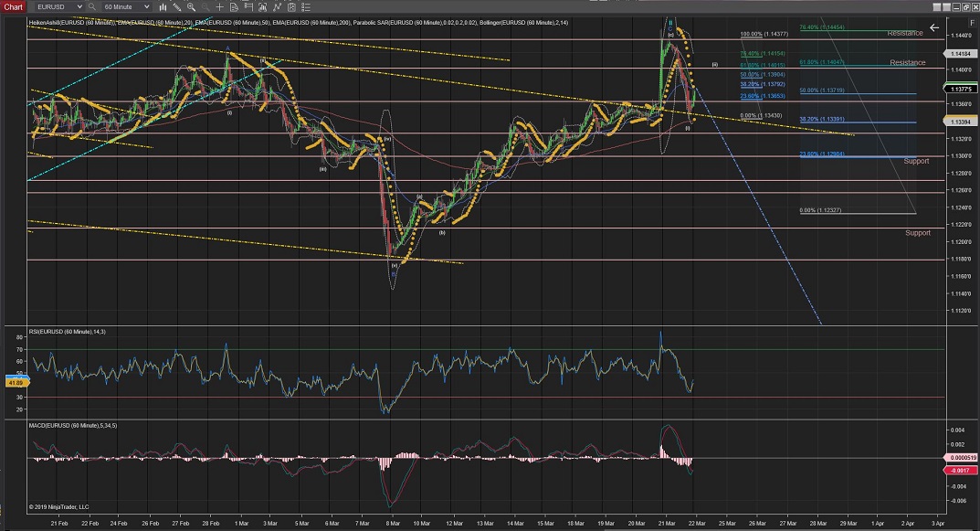Image resolution: width=980 pixels, height=531 pixels.
Task: Click the 100.00% (1.14377) Fibonacci level label
Action: 765,35
